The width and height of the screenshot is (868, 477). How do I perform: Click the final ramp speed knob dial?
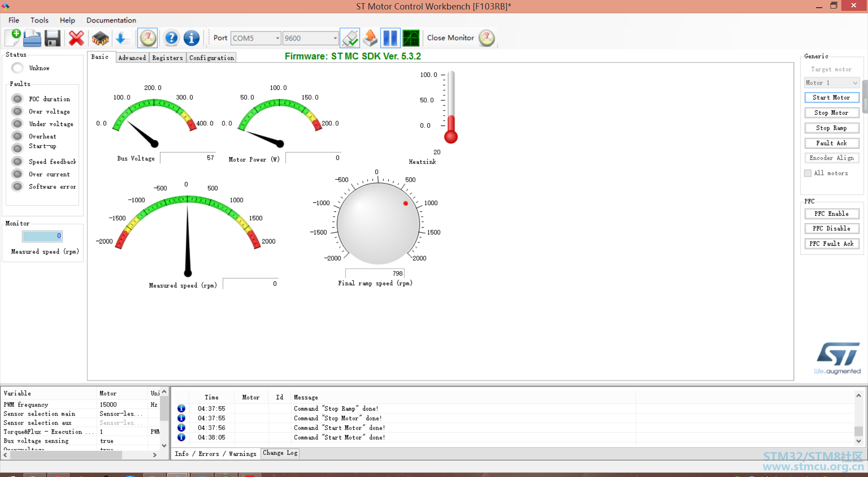click(378, 223)
